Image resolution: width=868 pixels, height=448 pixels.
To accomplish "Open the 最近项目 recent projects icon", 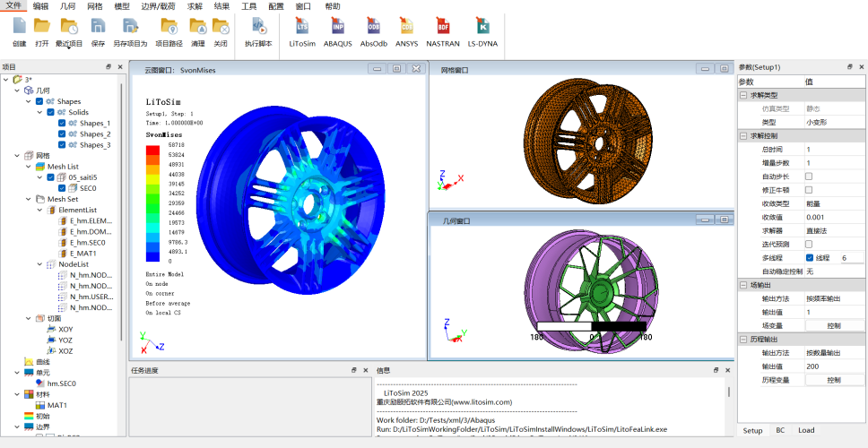I will pyautogui.click(x=69, y=26).
